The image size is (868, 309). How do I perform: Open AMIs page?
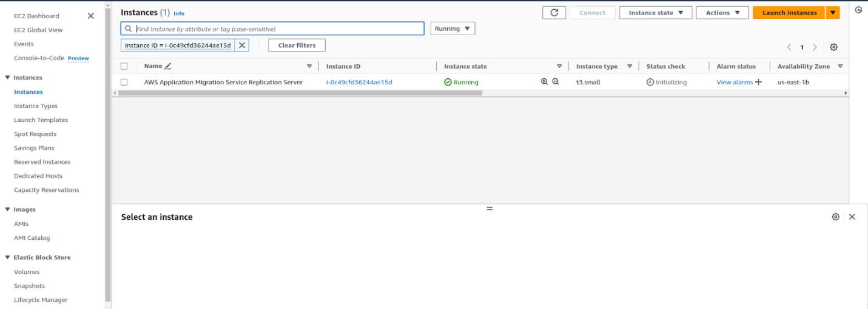[21, 224]
